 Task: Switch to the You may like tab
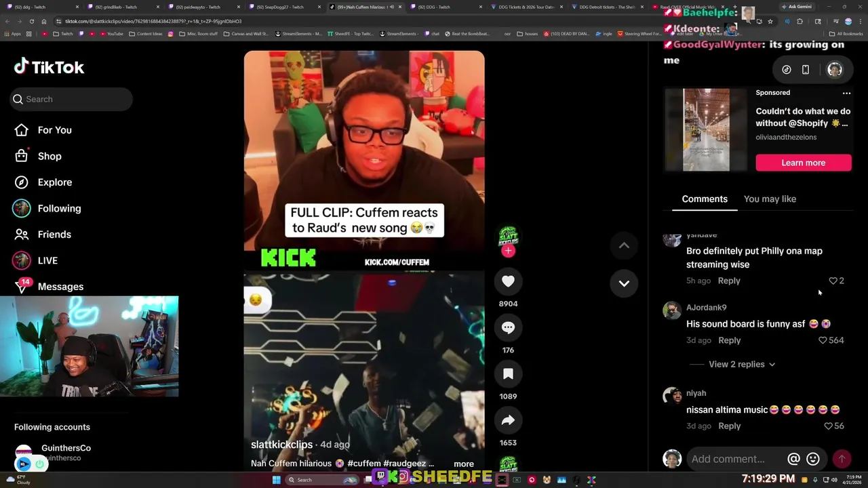click(770, 199)
